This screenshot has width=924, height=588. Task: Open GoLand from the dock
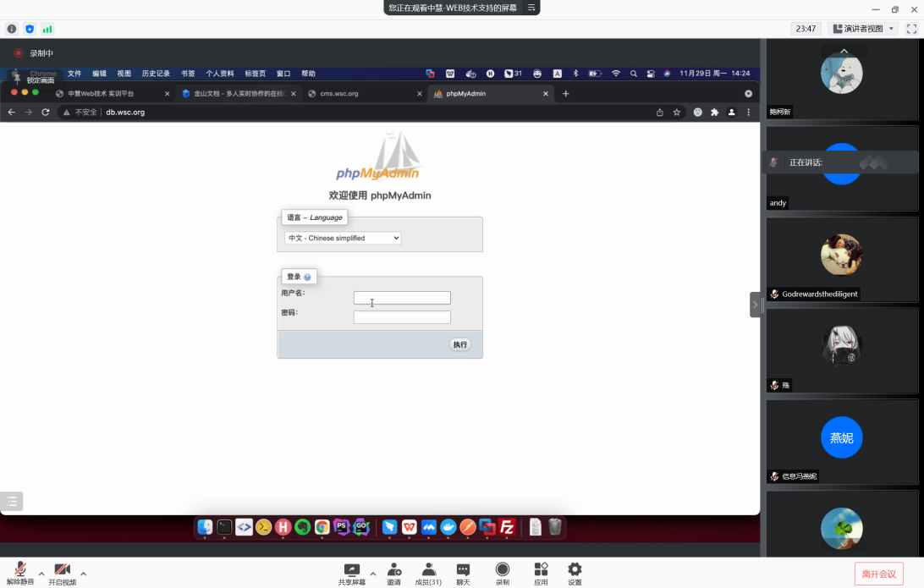coord(361,527)
